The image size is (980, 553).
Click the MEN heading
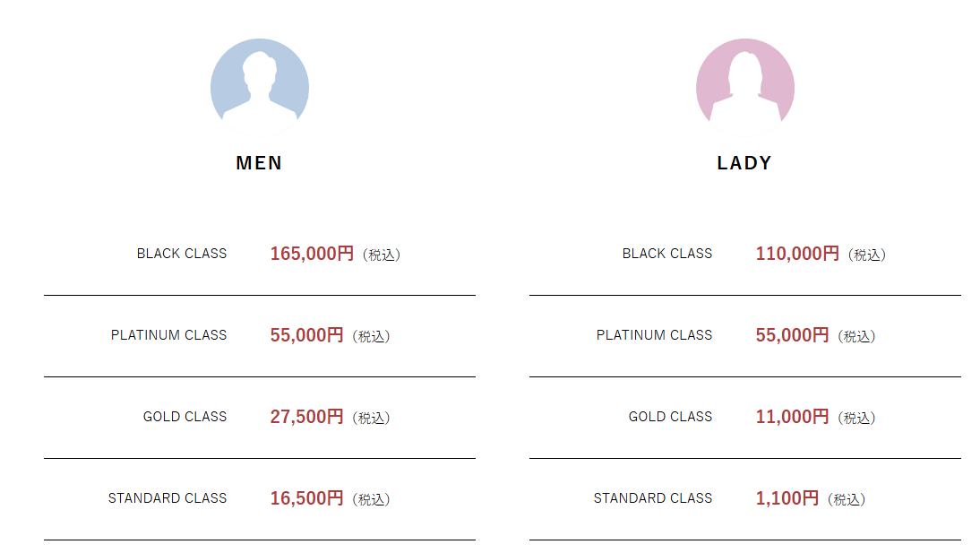(x=259, y=163)
